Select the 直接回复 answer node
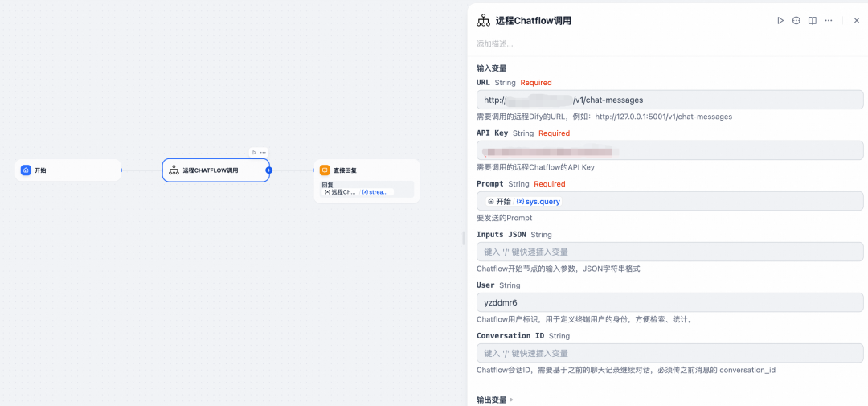 (366, 181)
